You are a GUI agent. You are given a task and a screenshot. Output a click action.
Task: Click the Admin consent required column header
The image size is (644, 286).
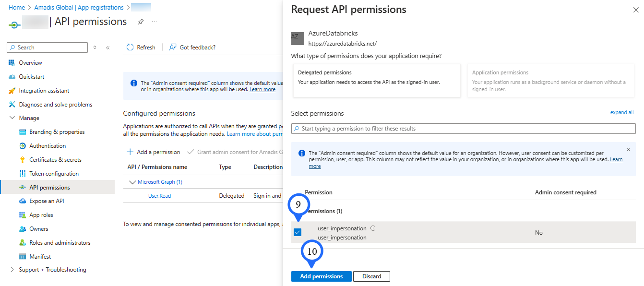[x=565, y=192]
